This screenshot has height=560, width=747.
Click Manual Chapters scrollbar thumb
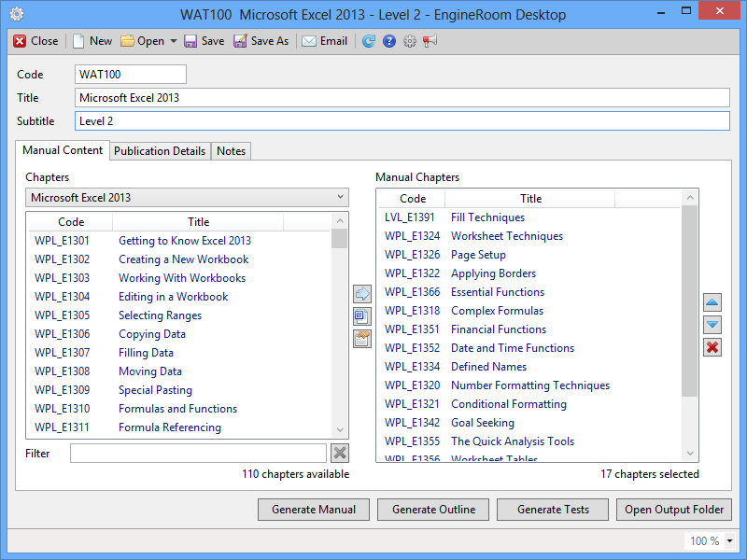click(x=689, y=301)
